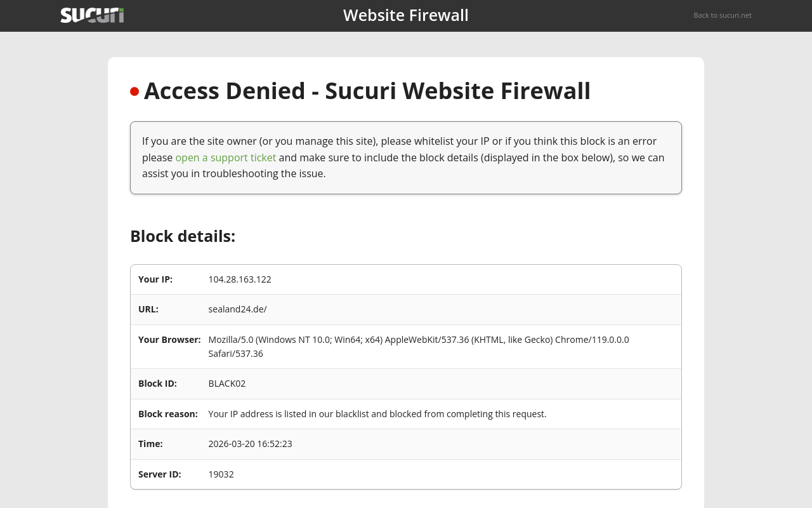This screenshot has width=812, height=508.
Task: Click the Your IP label cell
Action: coord(155,279)
